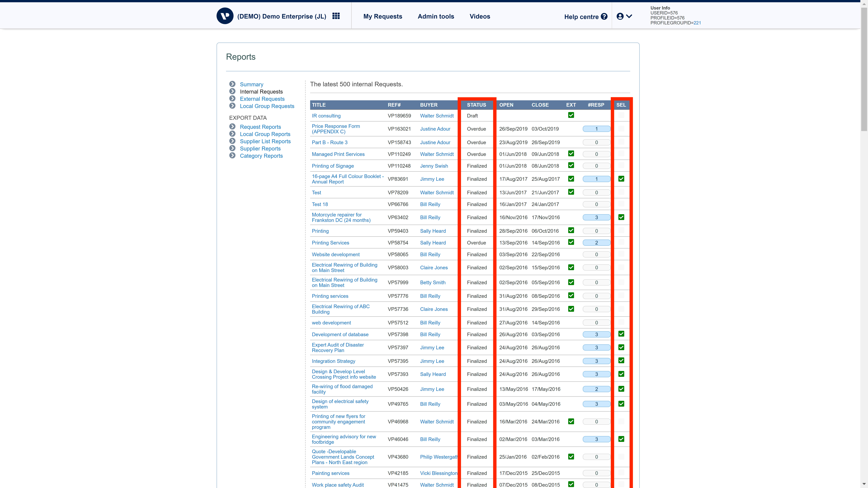Image resolution: width=868 pixels, height=488 pixels.
Task: Toggle EXT checkbox for Managed Print Services
Action: coord(571,154)
